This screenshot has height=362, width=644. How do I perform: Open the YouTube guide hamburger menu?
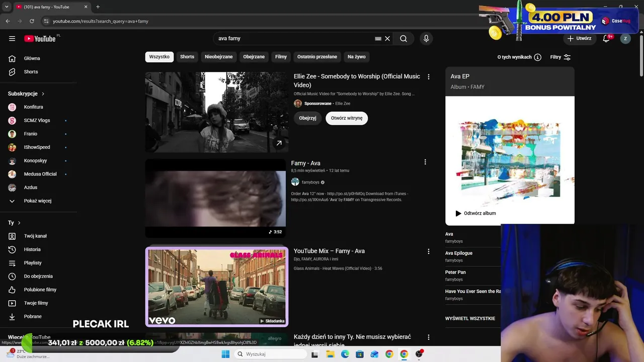coord(12,39)
